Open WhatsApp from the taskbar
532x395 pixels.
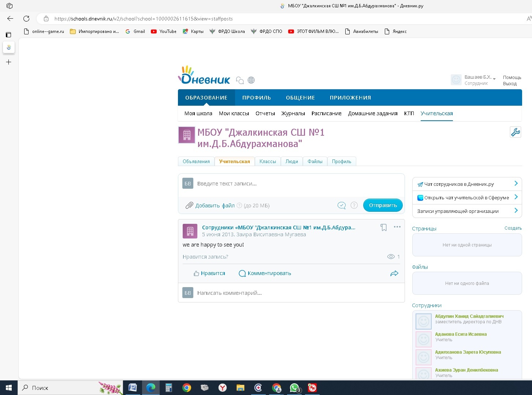tap(294, 388)
